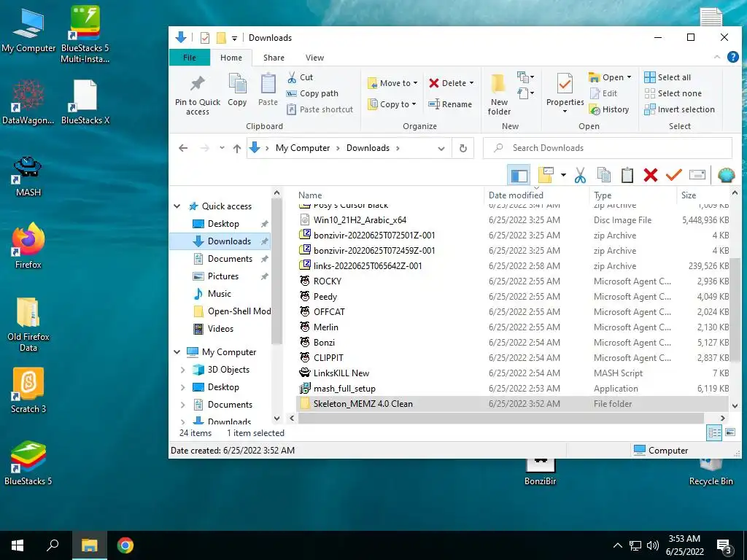The image size is (747, 560).
Task: Select mash_full_setup application
Action: coord(344,389)
